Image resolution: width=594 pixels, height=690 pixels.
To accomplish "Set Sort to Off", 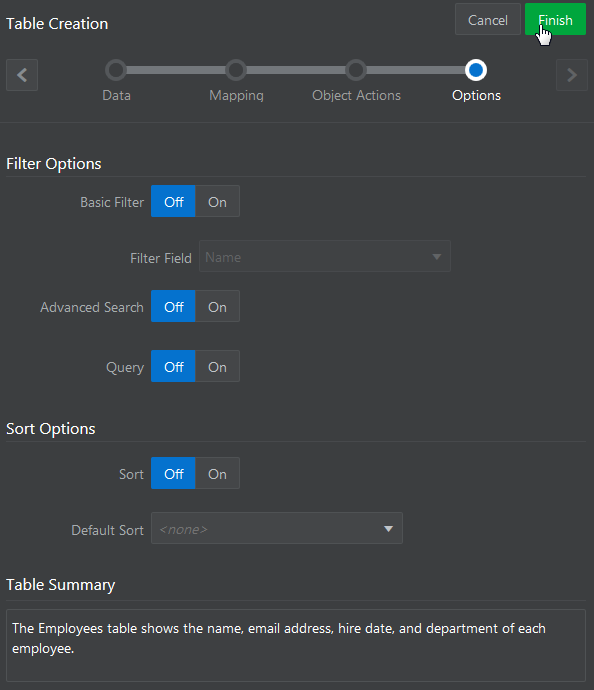I will (x=173, y=473).
